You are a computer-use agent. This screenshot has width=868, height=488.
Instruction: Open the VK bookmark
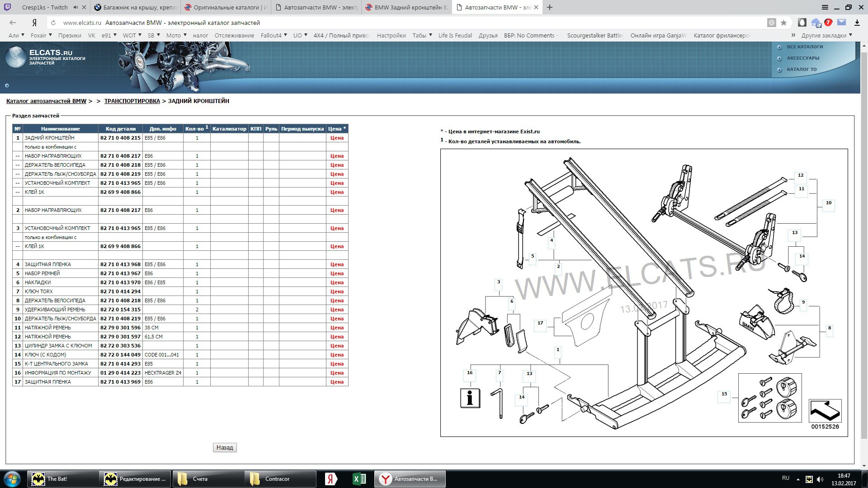92,35
